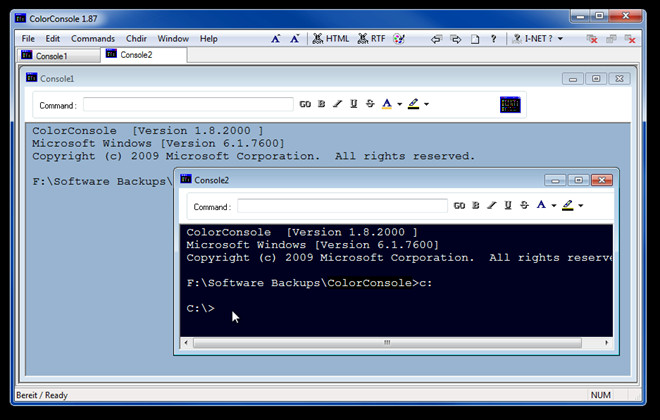The width and height of the screenshot is (660, 420).
Task: Click 'Bereit / Ready' status bar text
Action: pyautogui.click(x=42, y=395)
